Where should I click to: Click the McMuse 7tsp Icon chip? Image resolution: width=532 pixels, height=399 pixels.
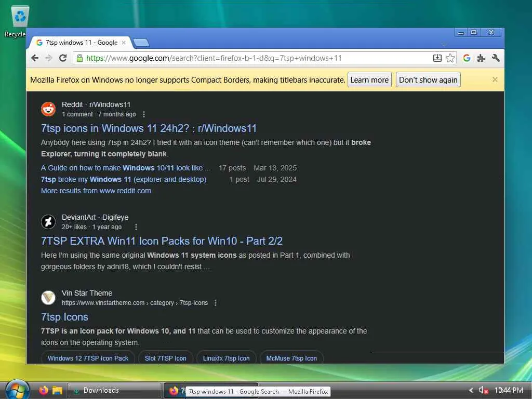click(291, 358)
